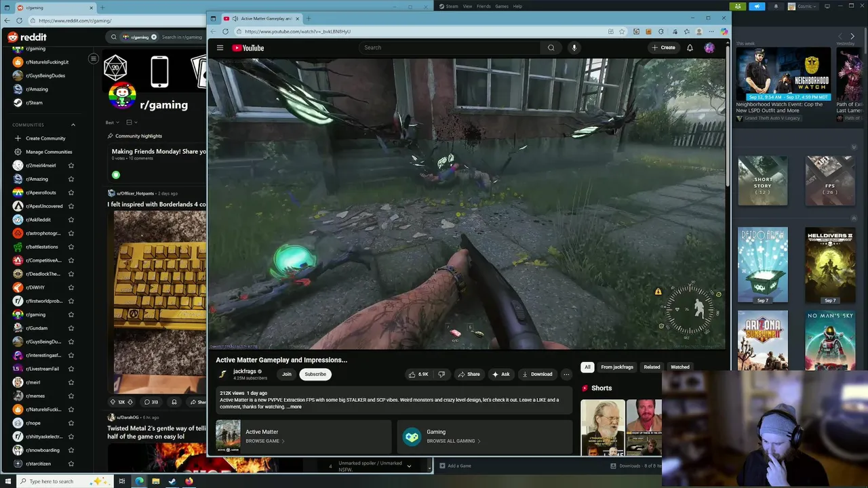Screen dimensions: 868x488
Task: Open the YouTube account avatar menu
Action: 709,47
